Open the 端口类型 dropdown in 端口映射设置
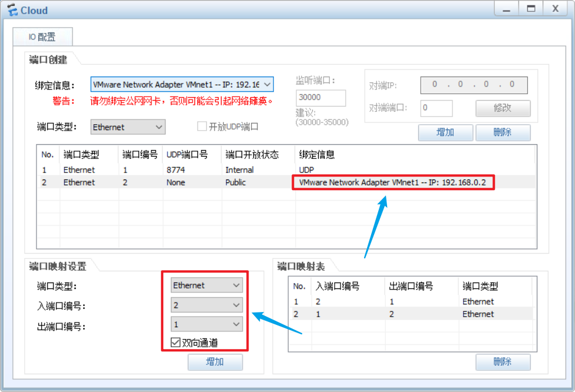Image resolution: width=575 pixels, height=392 pixels. pos(207,285)
